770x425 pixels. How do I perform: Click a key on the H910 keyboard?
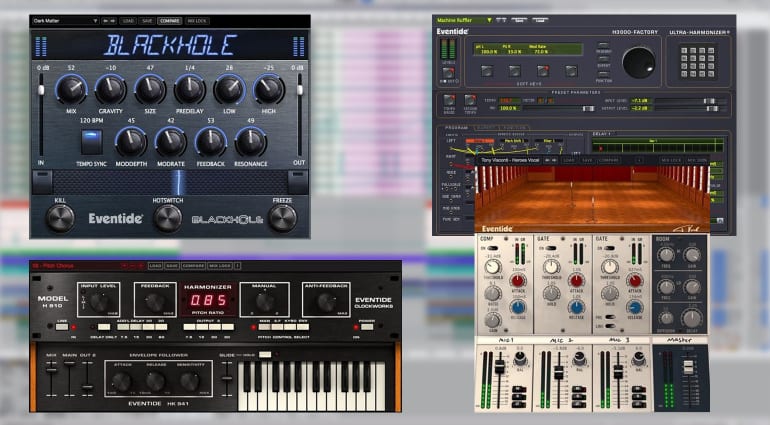(311, 386)
